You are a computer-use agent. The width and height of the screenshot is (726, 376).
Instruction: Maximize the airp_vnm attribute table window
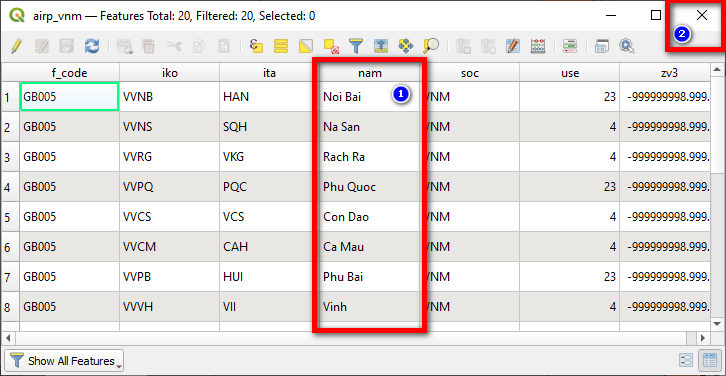click(656, 15)
